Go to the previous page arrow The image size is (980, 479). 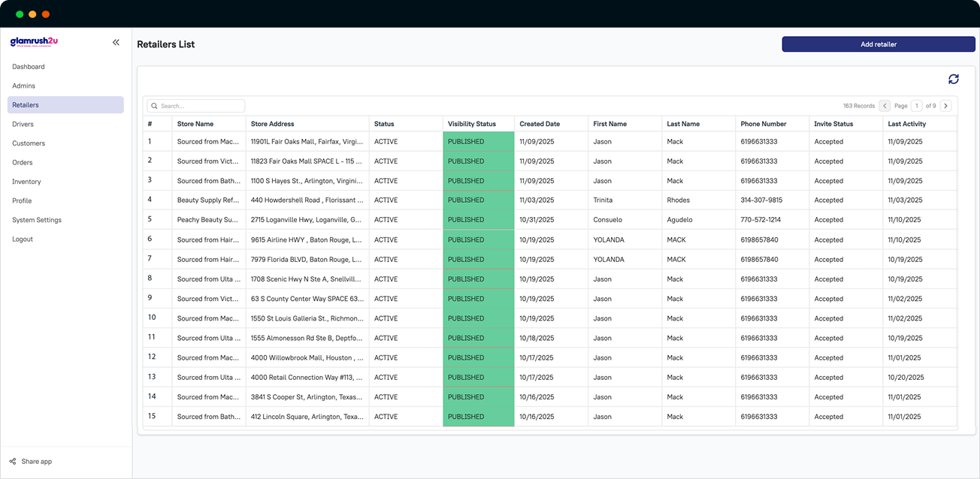[885, 106]
